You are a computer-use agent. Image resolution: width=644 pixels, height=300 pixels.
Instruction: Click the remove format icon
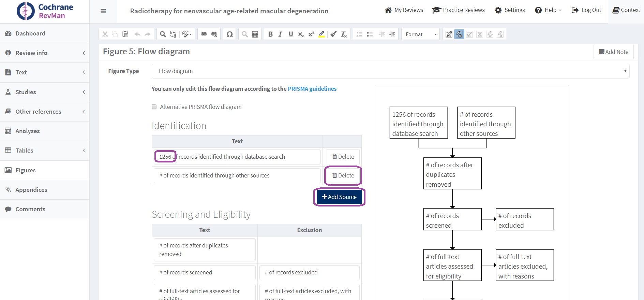click(x=344, y=34)
